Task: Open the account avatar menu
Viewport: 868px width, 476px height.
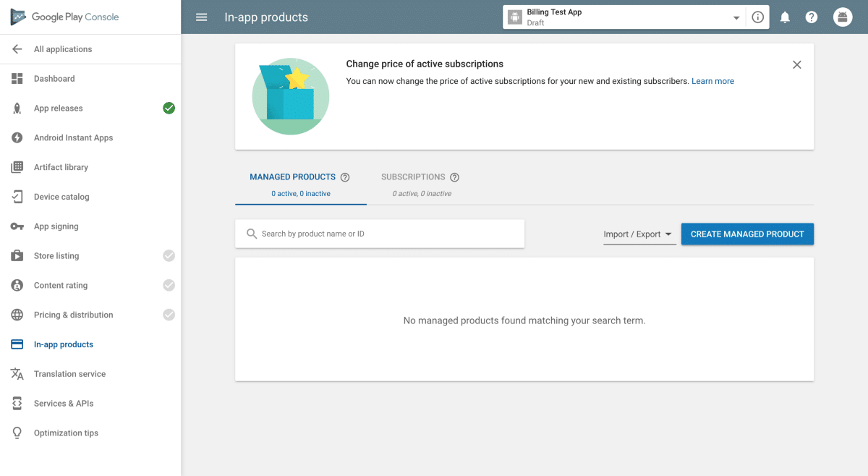Action: tap(843, 17)
